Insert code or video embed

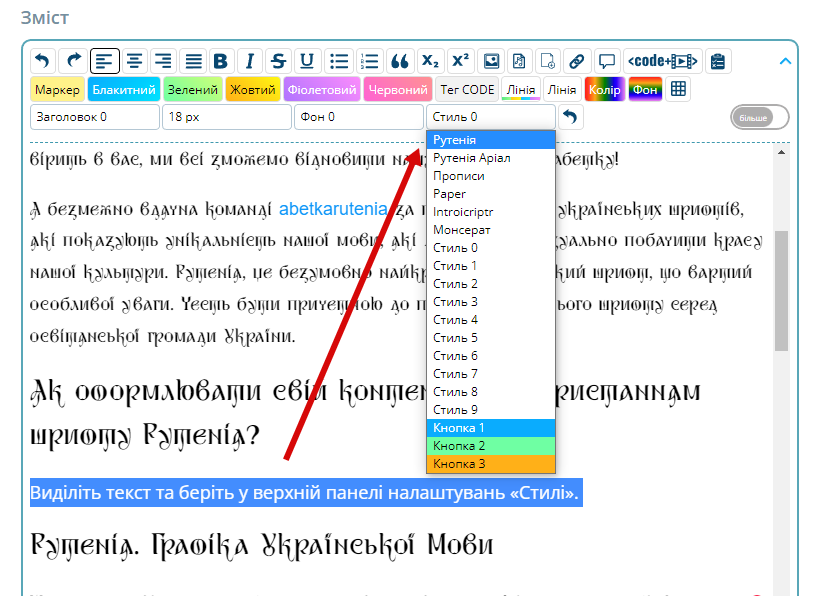click(663, 61)
